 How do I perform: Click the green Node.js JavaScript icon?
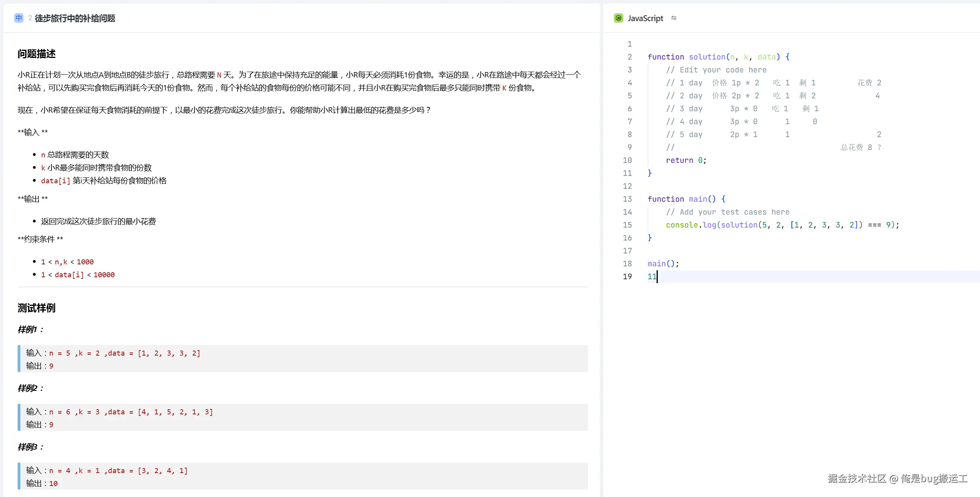(x=618, y=18)
